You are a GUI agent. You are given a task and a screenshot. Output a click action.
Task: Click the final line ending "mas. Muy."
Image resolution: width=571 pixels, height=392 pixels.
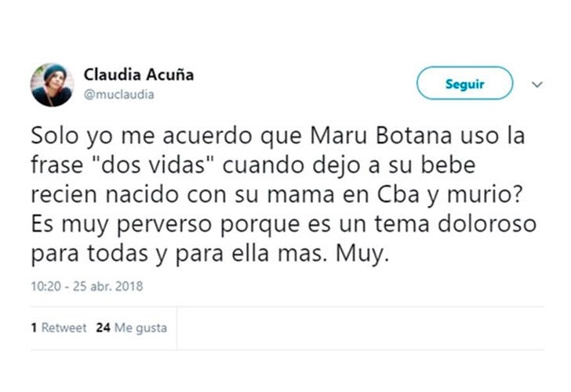(209, 253)
